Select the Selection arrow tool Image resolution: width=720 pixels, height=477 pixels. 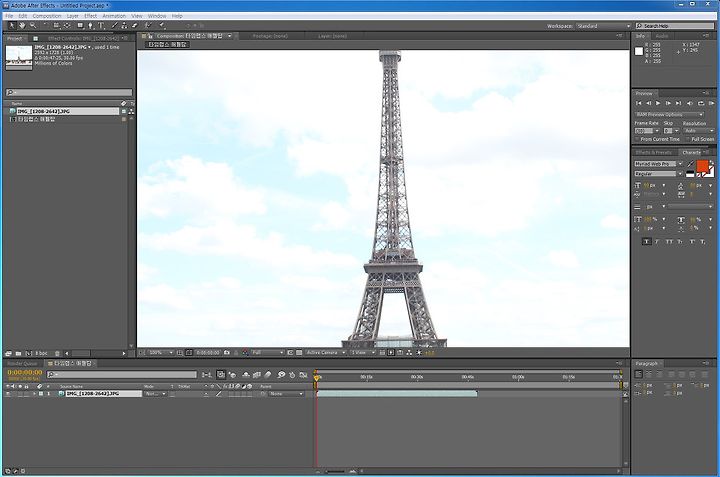(12, 26)
